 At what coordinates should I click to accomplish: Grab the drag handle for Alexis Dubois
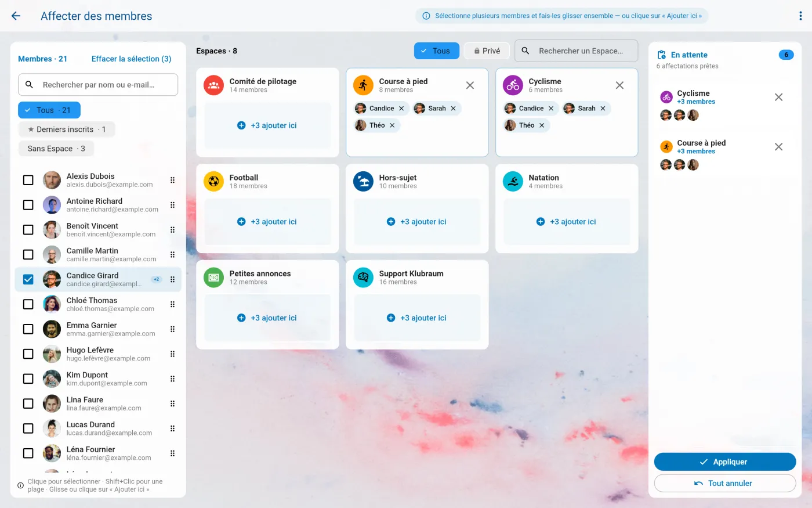[x=172, y=180]
